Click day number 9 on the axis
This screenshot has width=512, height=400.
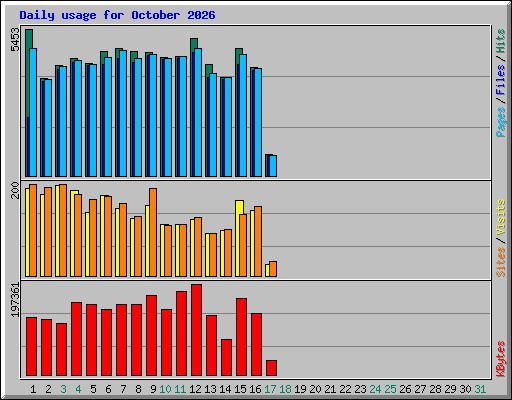153,389
